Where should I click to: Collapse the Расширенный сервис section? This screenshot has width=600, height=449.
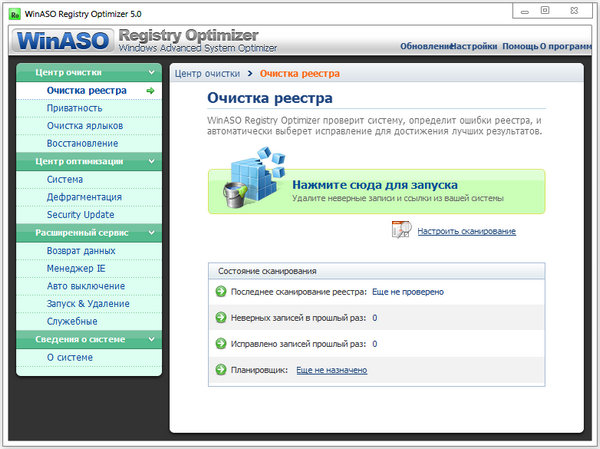(151, 232)
